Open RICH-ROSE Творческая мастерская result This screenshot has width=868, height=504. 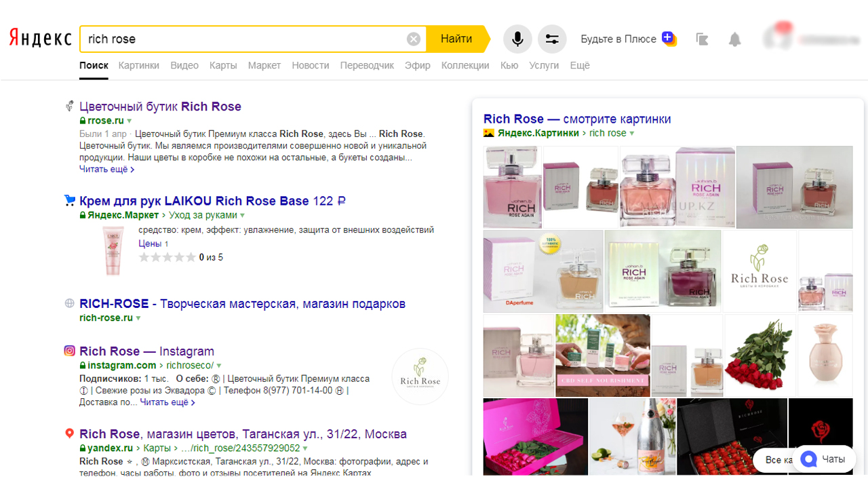pyautogui.click(x=242, y=304)
